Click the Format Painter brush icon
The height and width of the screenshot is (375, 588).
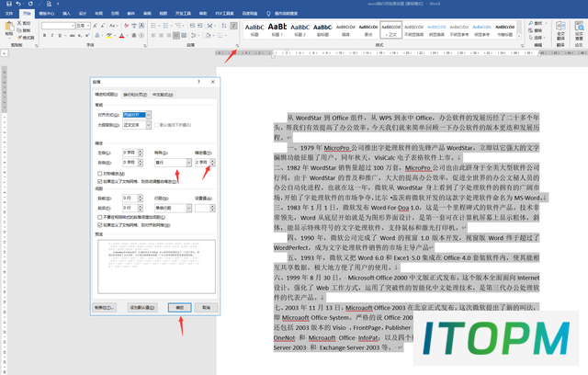click(19, 38)
